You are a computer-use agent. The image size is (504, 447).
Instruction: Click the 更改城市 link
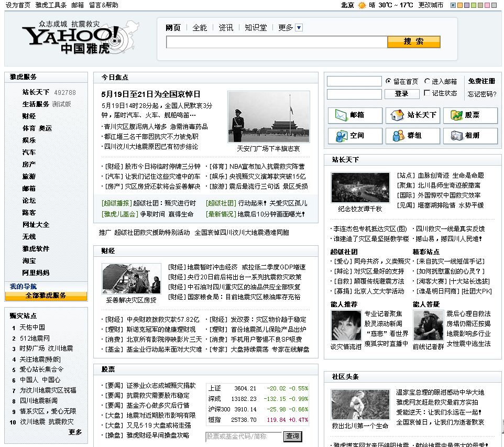click(x=431, y=5)
